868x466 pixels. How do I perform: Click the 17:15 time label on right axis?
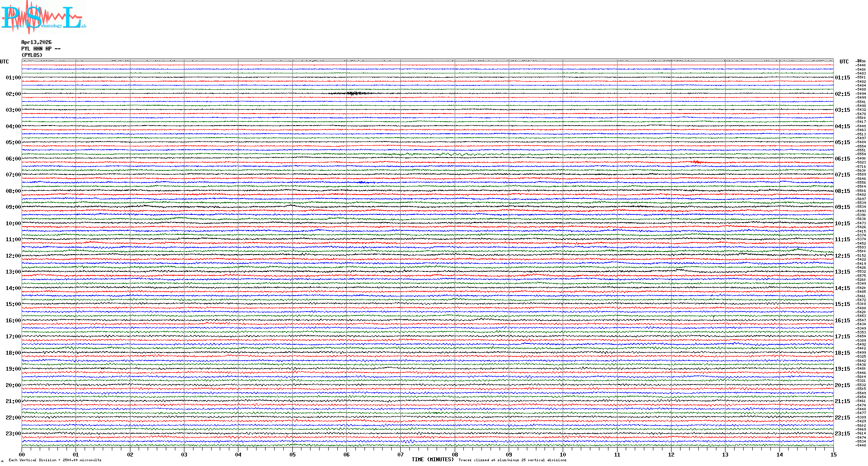pyautogui.click(x=842, y=337)
